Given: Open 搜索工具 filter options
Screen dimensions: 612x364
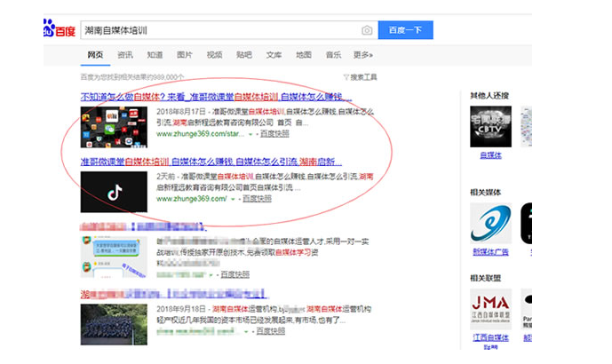Looking at the screenshot, I should (x=361, y=77).
